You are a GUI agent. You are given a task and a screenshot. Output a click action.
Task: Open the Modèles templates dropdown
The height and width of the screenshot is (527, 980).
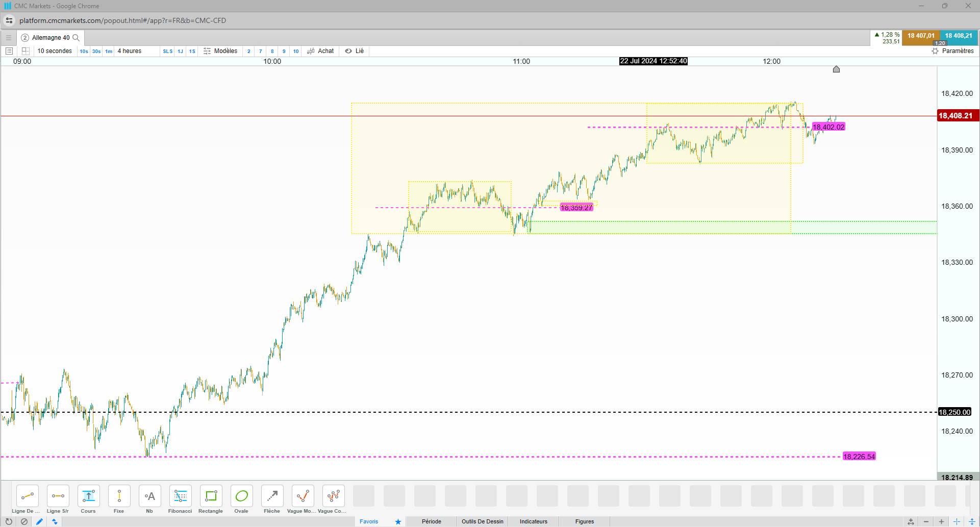point(220,51)
